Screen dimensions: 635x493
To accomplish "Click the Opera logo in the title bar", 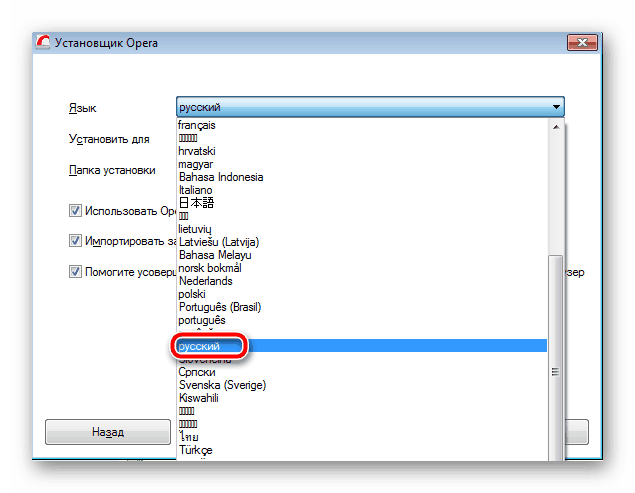I will (43, 42).
